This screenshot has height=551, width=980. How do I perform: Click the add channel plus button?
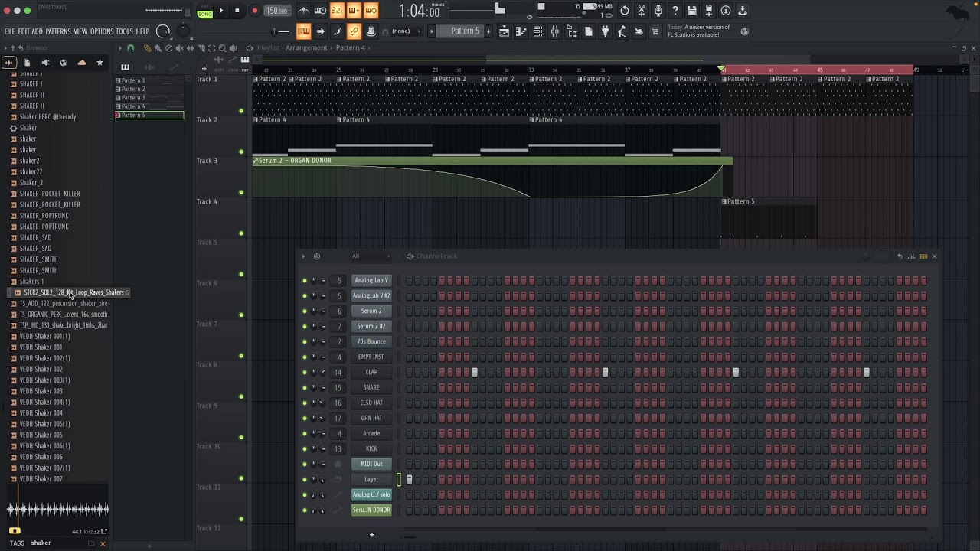click(x=372, y=535)
